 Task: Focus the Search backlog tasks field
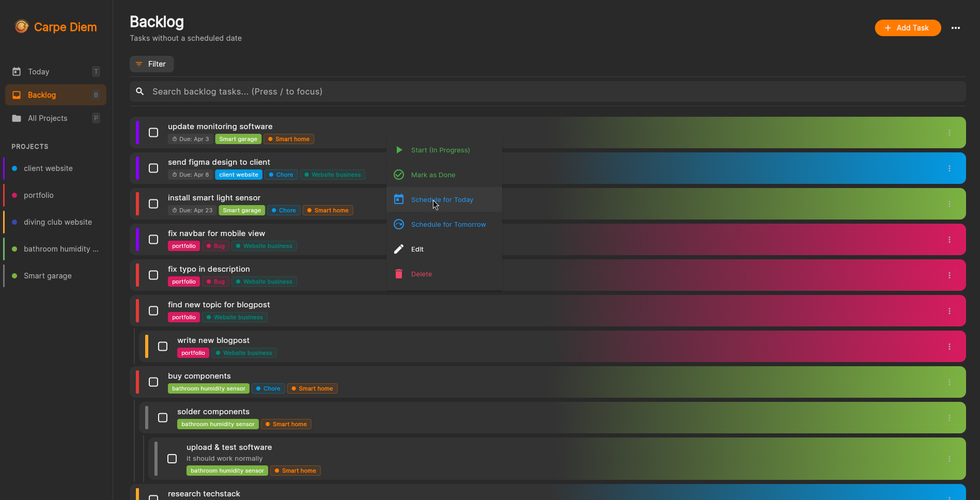pos(548,91)
